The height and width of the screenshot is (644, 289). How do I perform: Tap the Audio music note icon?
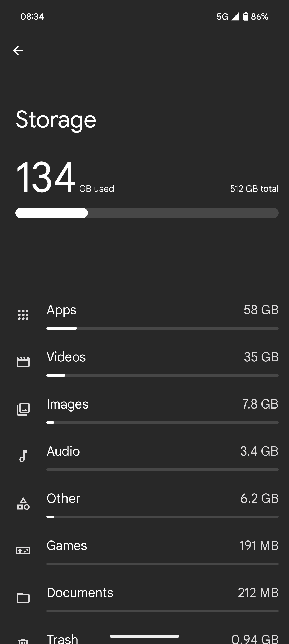click(23, 456)
